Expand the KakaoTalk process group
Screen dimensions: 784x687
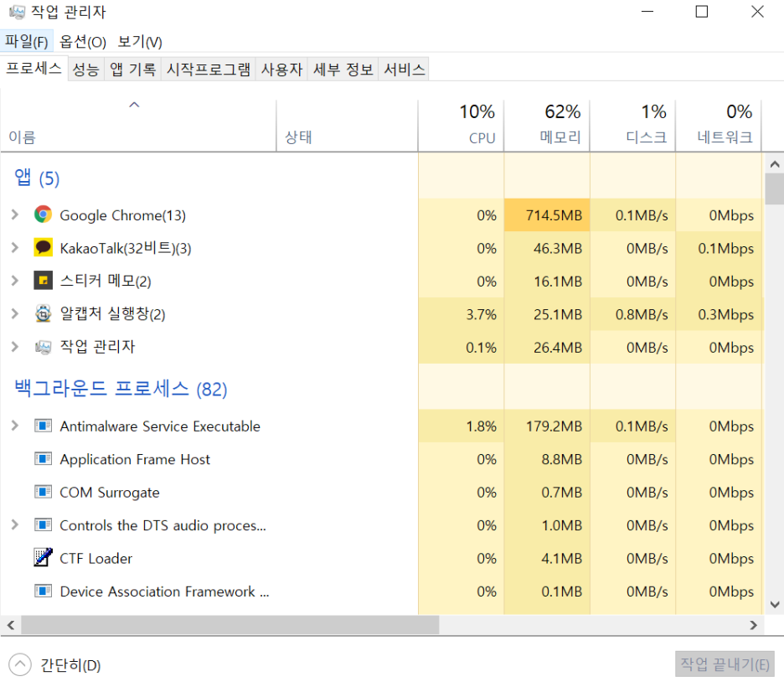click(x=15, y=247)
